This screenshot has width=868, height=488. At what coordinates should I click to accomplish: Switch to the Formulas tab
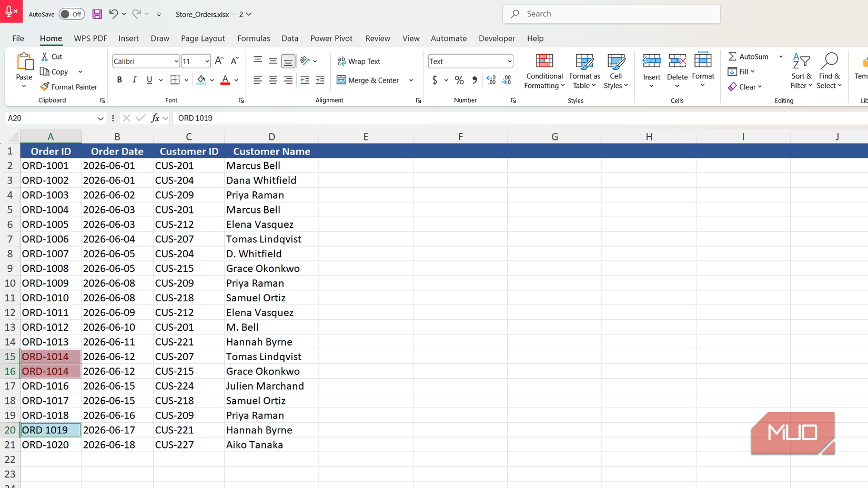[x=254, y=38]
